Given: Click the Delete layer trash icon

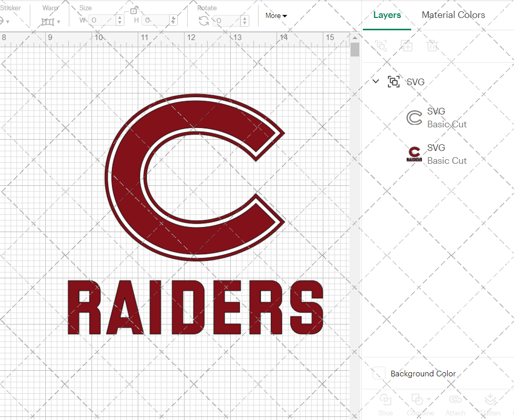Looking at the screenshot, I should (x=432, y=46).
